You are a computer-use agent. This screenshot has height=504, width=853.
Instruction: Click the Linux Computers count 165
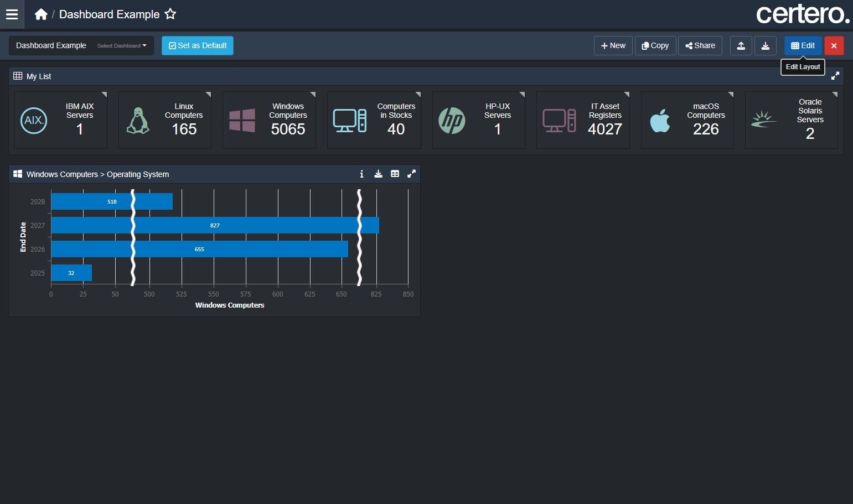(x=184, y=129)
